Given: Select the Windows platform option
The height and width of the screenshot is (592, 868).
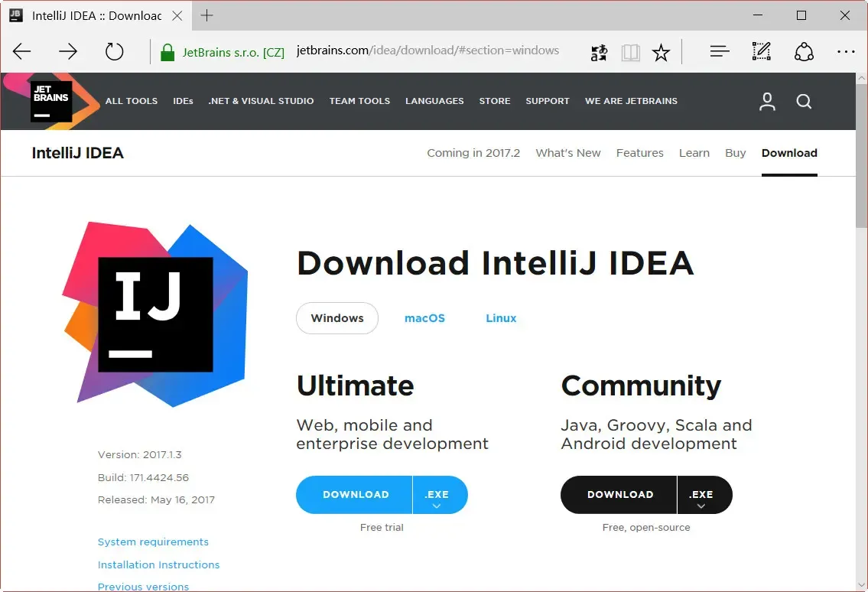Looking at the screenshot, I should (337, 318).
